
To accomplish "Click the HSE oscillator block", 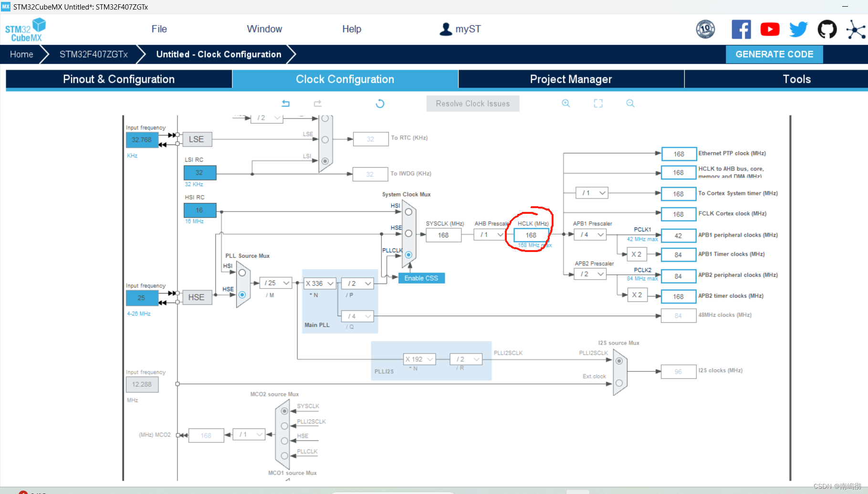I will click(x=197, y=297).
